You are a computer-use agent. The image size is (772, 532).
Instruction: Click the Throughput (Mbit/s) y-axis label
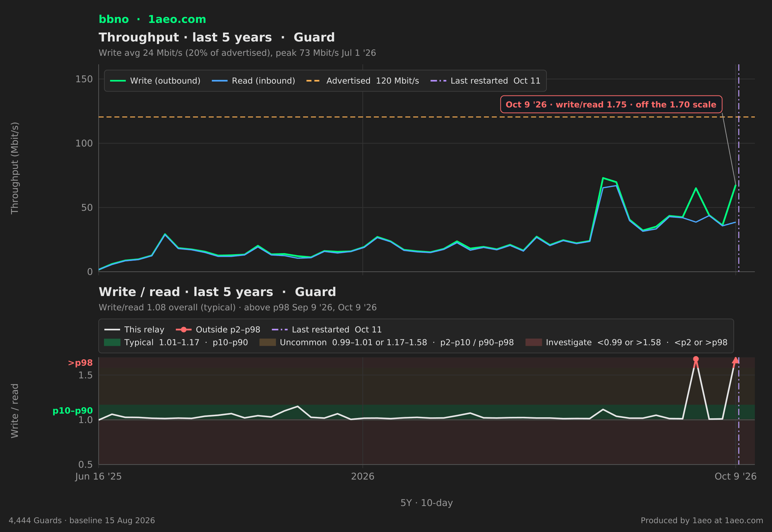15,168
